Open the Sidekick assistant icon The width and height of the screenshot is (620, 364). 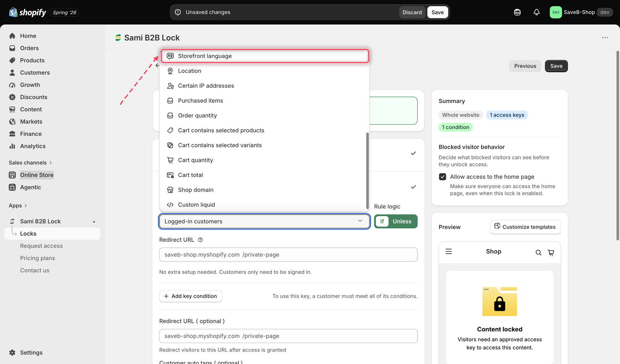pos(517,12)
